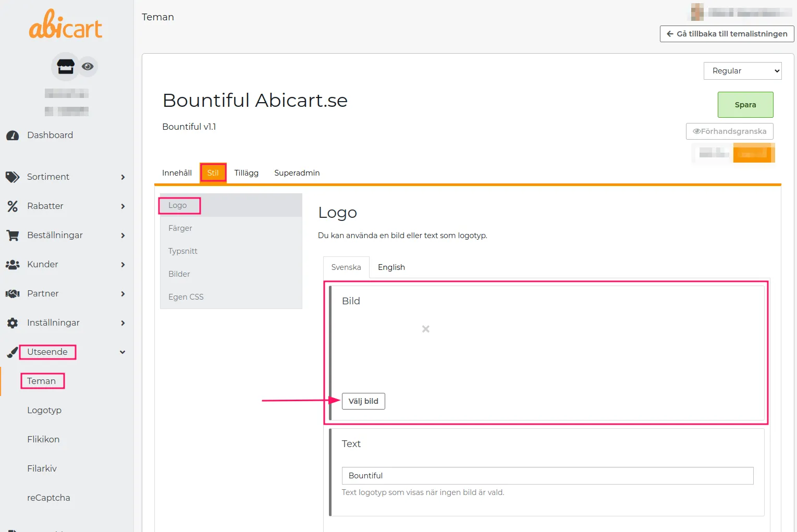The height and width of the screenshot is (532, 797).
Task: Click the Dashboard gauge icon
Action: click(x=13, y=135)
